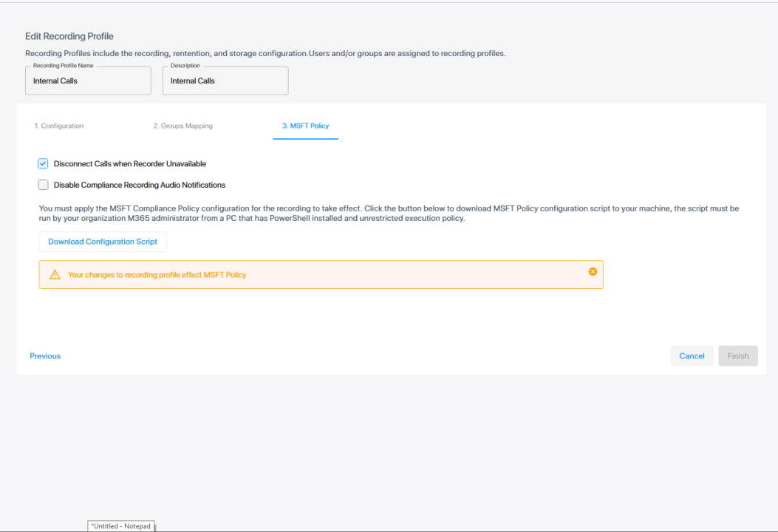
Task: Select the 3. MSFT Policy tab
Action: (x=305, y=126)
